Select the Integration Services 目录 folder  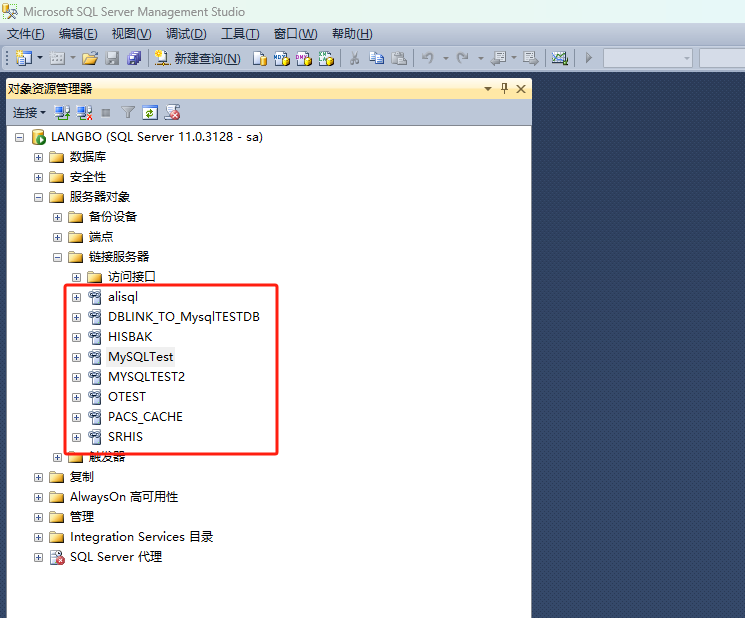coord(141,537)
